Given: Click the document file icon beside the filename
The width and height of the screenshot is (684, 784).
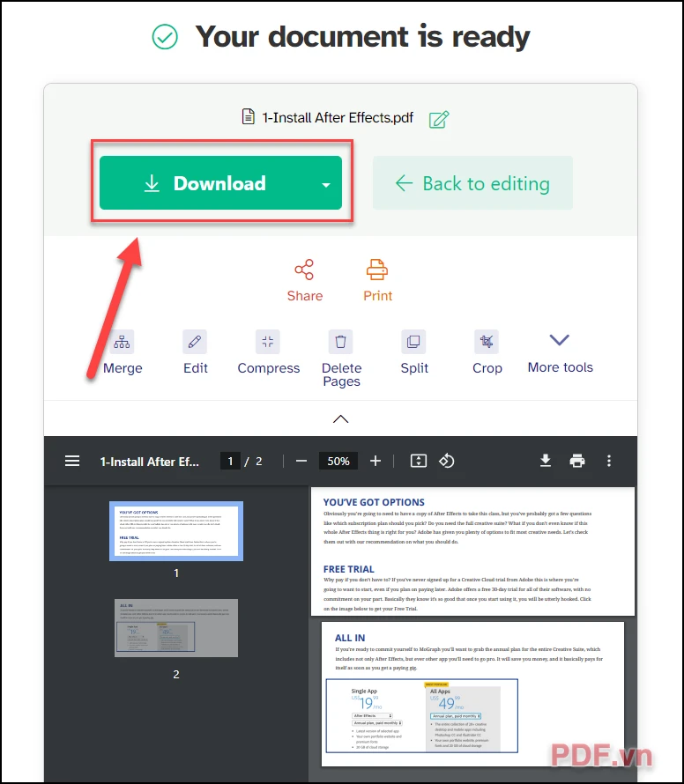Looking at the screenshot, I should (249, 116).
